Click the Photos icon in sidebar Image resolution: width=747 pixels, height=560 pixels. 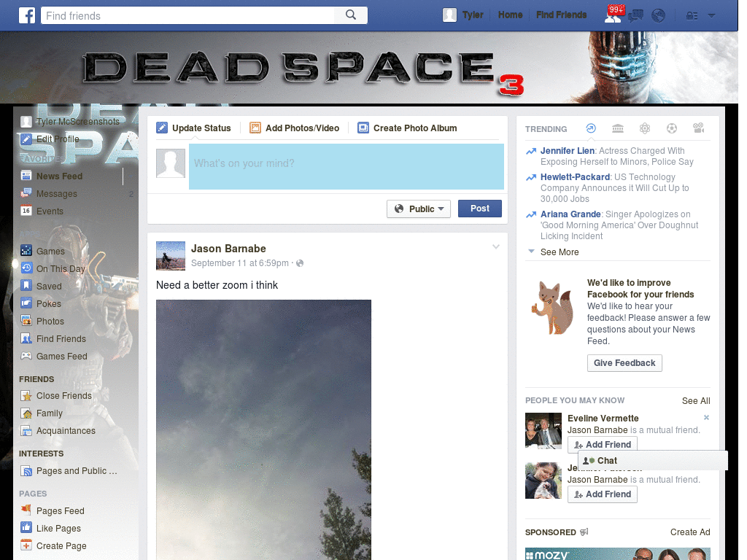[26, 321]
